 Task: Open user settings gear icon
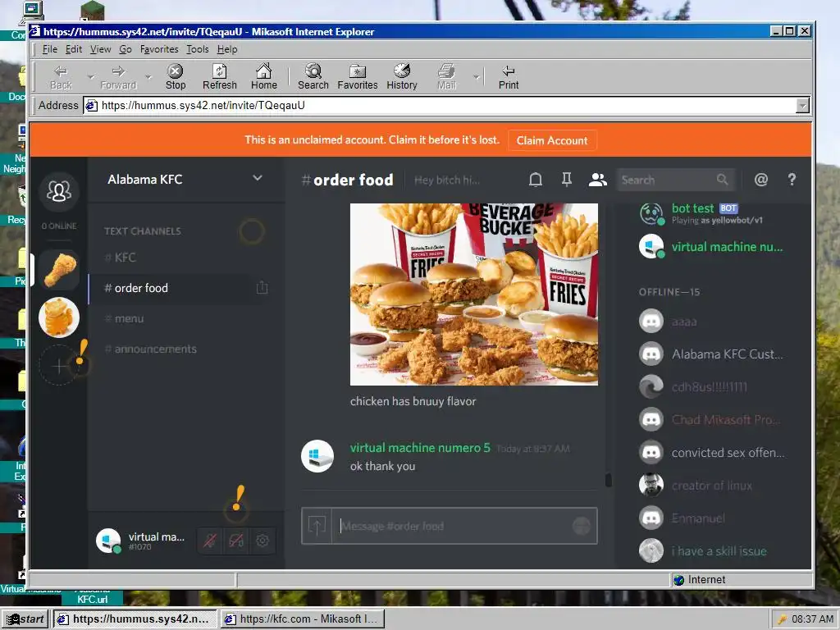(x=262, y=541)
